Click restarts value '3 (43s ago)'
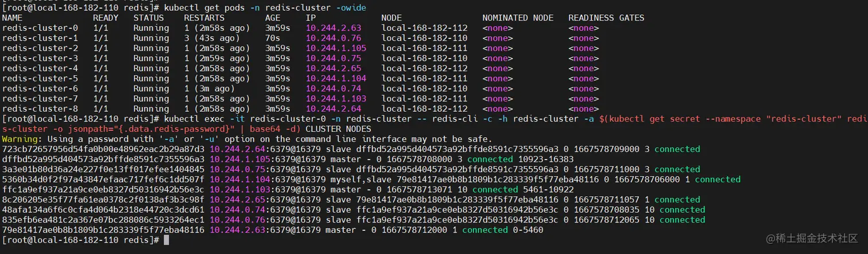868x254 pixels. [212, 38]
